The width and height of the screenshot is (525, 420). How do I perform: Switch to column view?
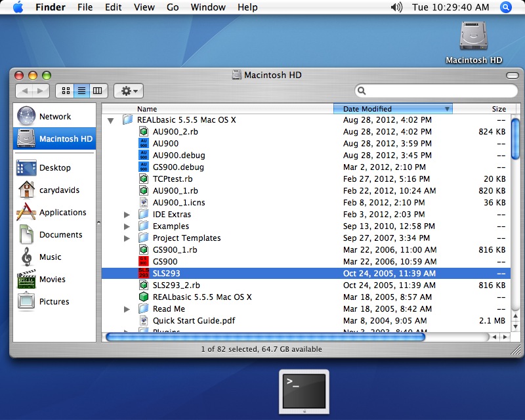tap(98, 91)
